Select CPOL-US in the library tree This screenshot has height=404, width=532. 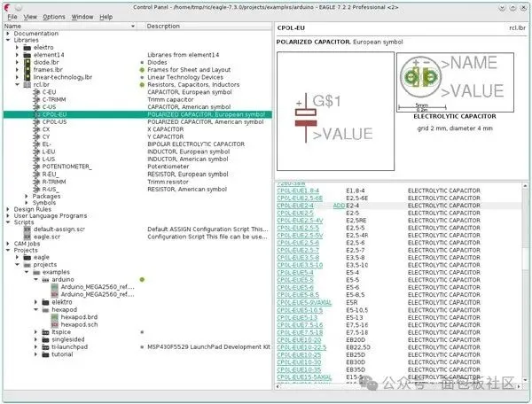[54, 122]
